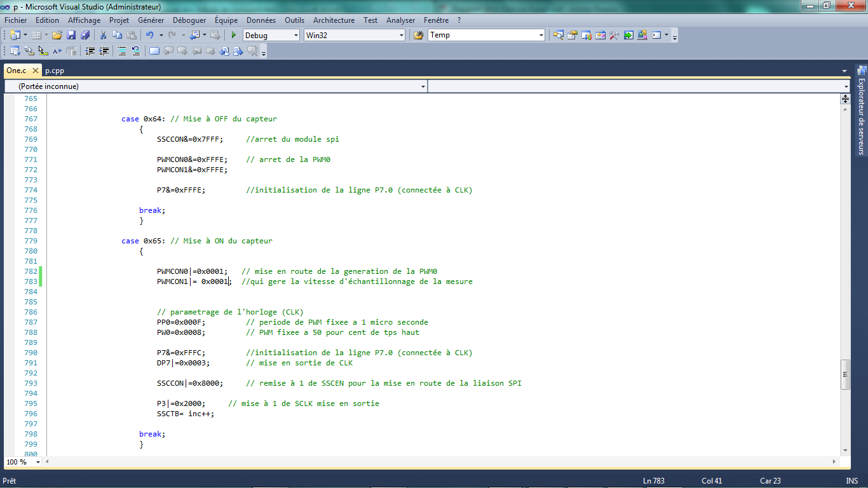The height and width of the screenshot is (488, 868).
Task: Click the Undo arrow icon
Action: pyautogui.click(x=150, y=36)
